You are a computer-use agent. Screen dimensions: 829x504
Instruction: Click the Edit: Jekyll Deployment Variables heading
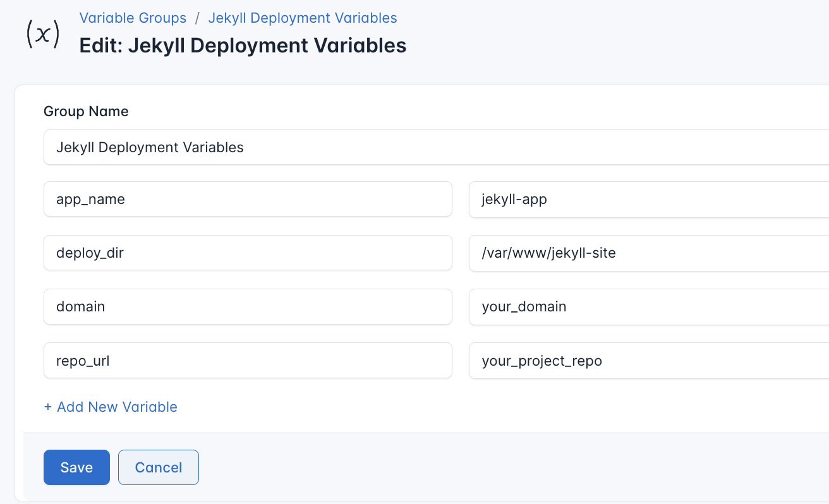(x=242, y=45)
